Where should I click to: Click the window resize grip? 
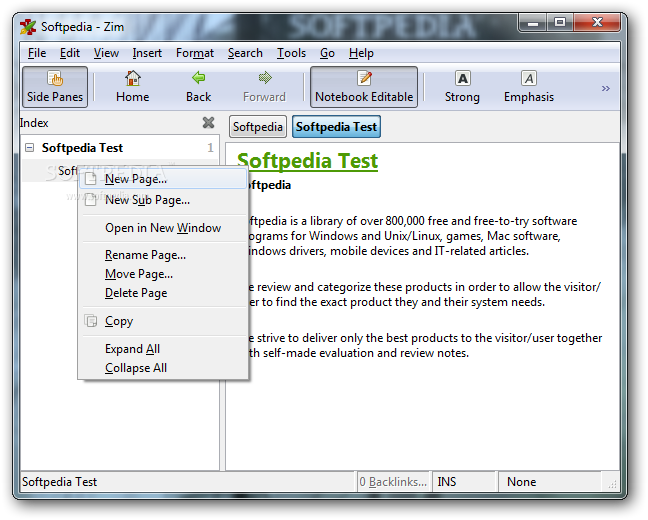(613, 484)
